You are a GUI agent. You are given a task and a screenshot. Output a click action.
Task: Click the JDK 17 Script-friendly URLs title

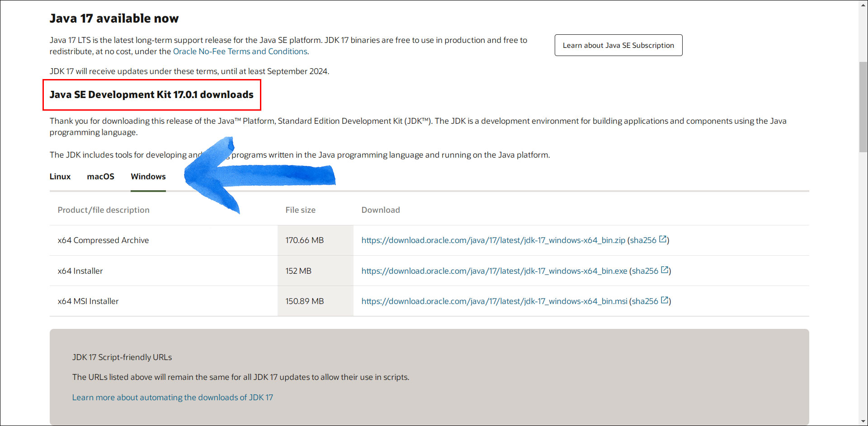(122, 357)
